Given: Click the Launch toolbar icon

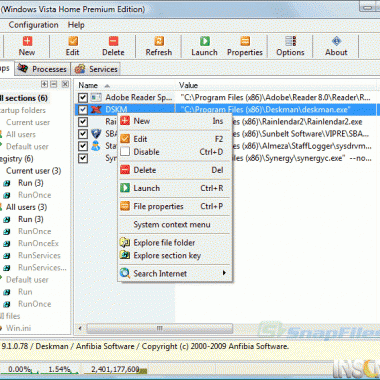Looking at the screenshot, I should (205, 41).
